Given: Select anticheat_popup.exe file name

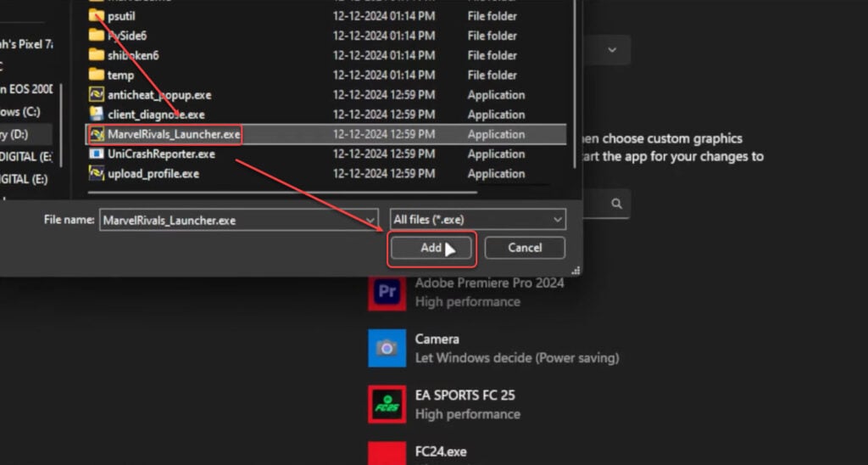Looking at the screenshot, I should coord(159,95).
